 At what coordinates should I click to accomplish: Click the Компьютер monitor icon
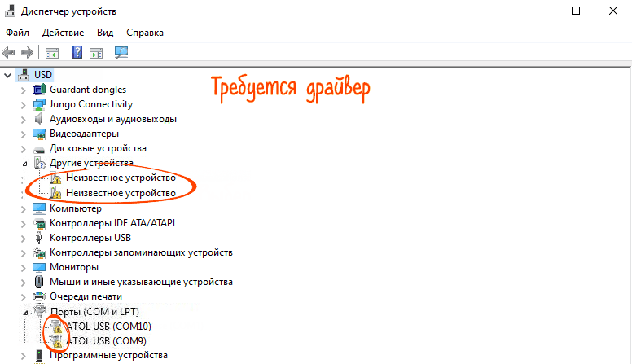pos(39,208)
